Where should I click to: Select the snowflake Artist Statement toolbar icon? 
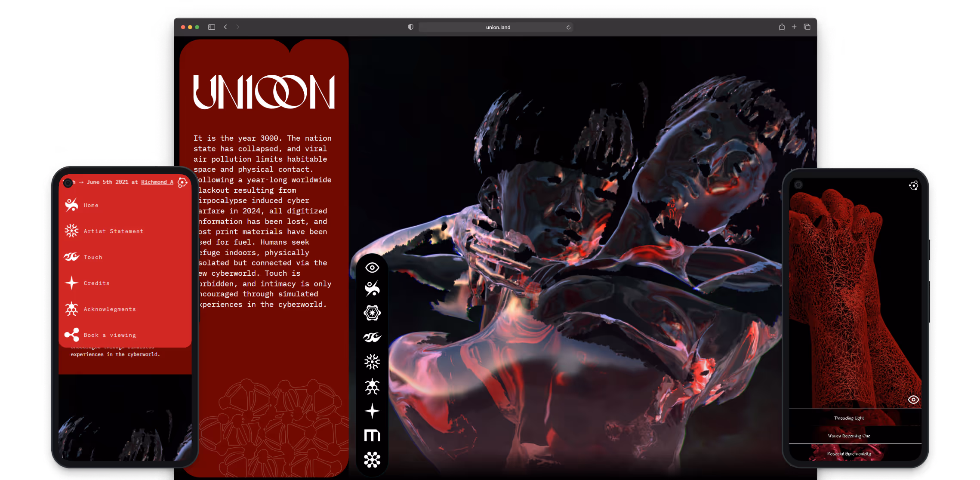point(372,362)
